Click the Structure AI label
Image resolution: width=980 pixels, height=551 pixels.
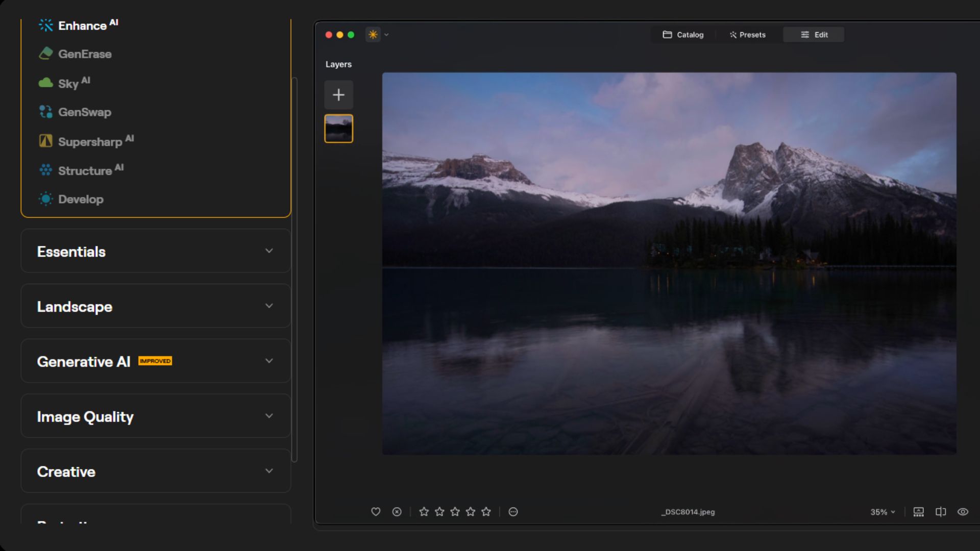[91, 170]
